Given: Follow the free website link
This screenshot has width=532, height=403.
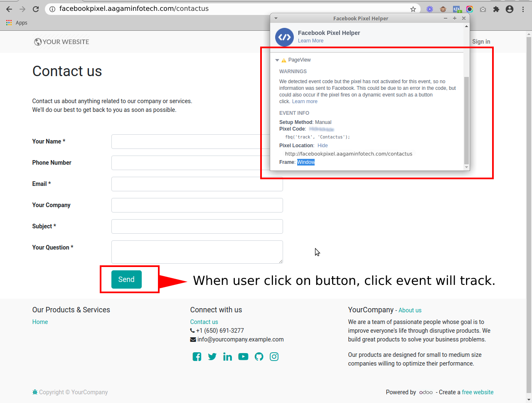Looking at the screenshot, I should pyautogui.click(x=478, y=392).
